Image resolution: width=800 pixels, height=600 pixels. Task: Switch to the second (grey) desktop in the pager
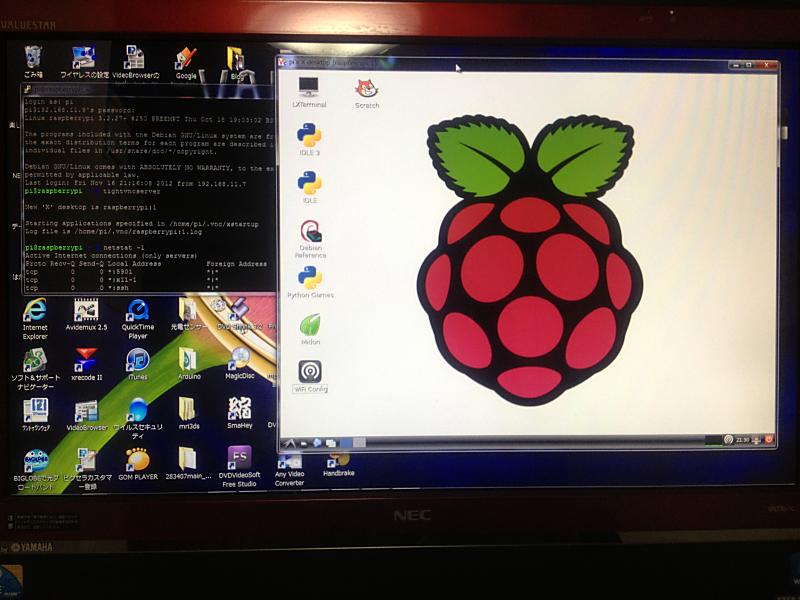click(359, 442)
